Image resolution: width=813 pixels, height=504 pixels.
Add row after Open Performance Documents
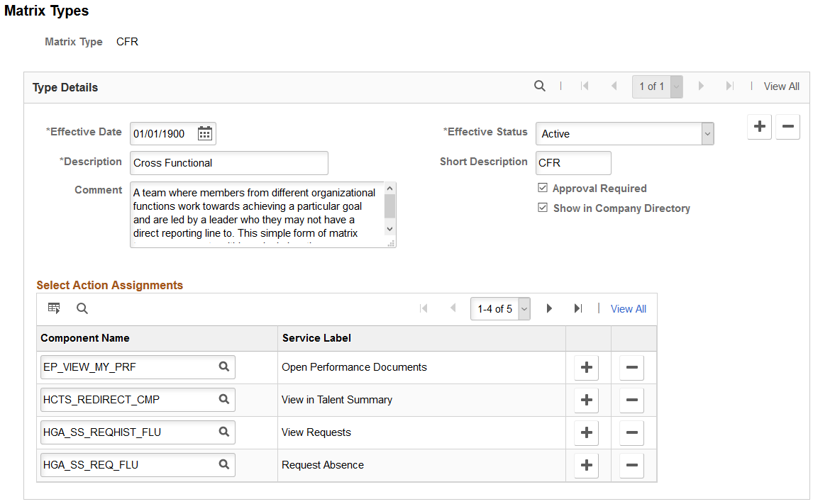(587, 367)
